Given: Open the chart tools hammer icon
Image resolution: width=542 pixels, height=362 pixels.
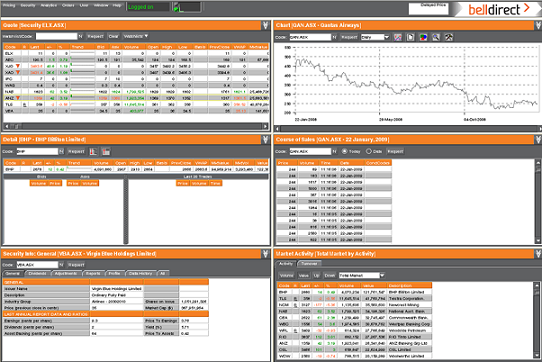Looking at the screenshot, I should pyautogui.click(x=449, y=37).
